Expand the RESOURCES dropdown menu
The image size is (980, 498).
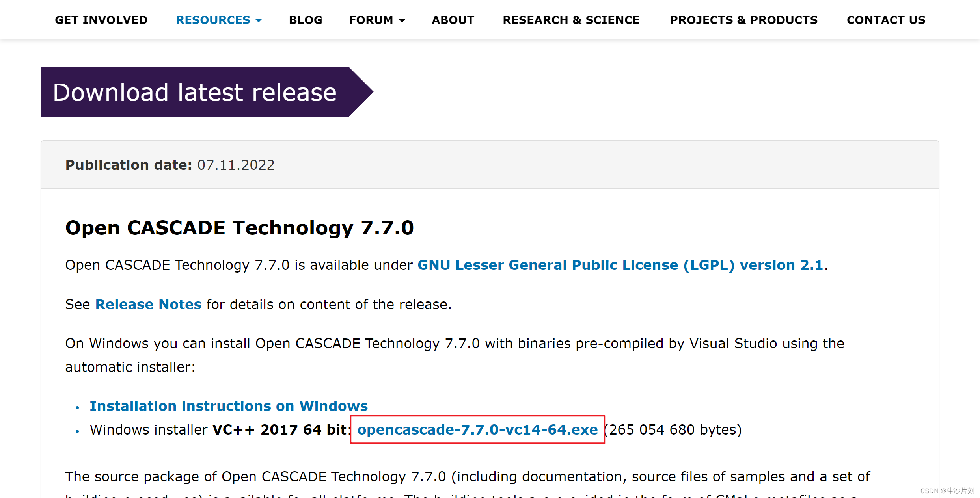pos(213,20)
